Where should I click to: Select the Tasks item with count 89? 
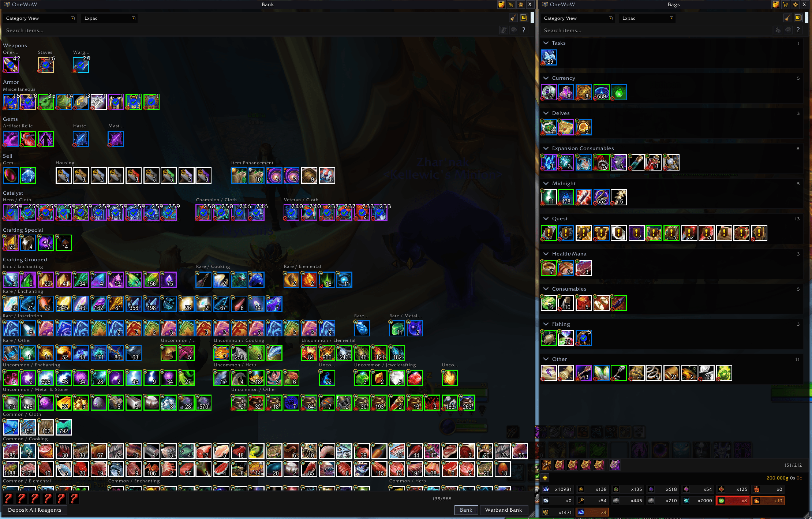click(x=549, y=57)
